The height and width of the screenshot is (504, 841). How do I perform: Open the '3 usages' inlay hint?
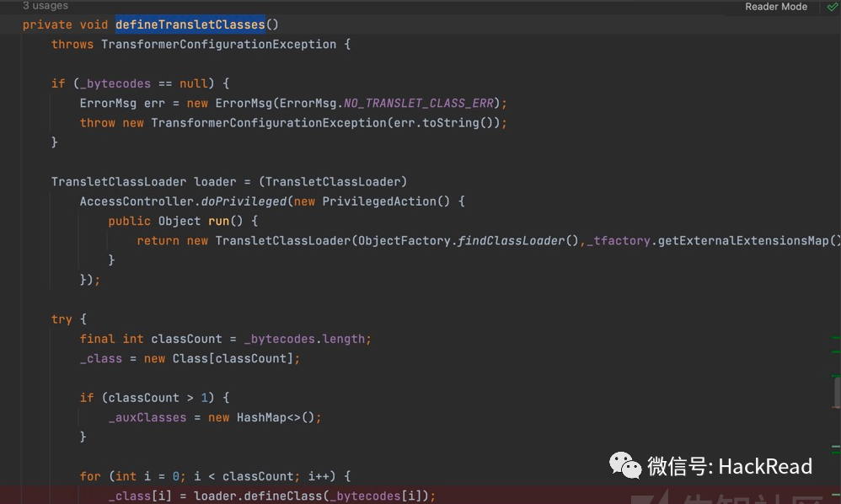tap(46, 5)
